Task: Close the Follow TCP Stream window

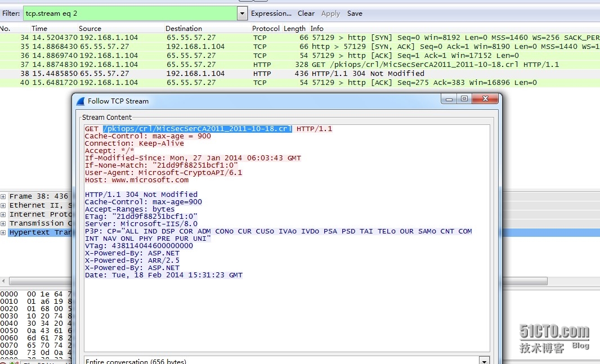Action: tap(485, 99)
